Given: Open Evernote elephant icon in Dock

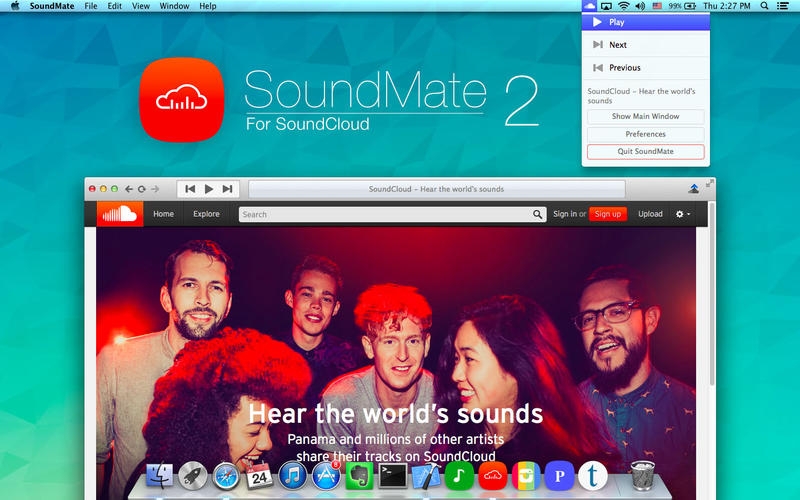Looking at the screenshot, I should click(359, 476).
